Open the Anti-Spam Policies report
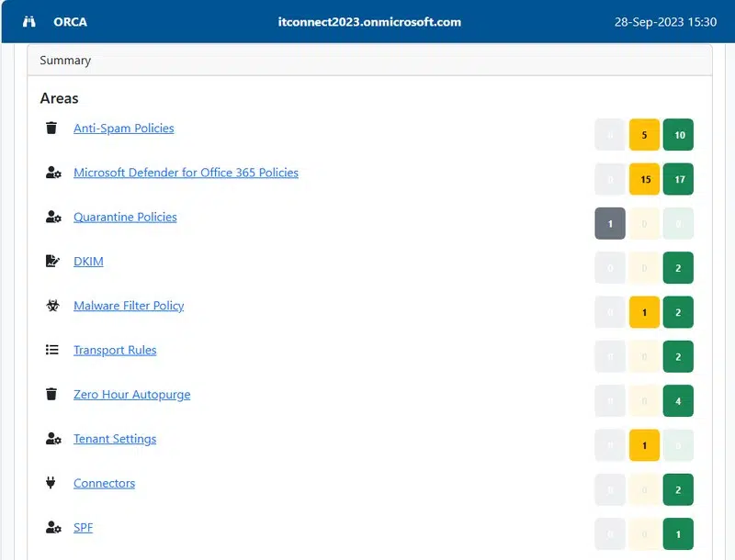This screenshot has height=560, width=735. click(x=123, y=129)
